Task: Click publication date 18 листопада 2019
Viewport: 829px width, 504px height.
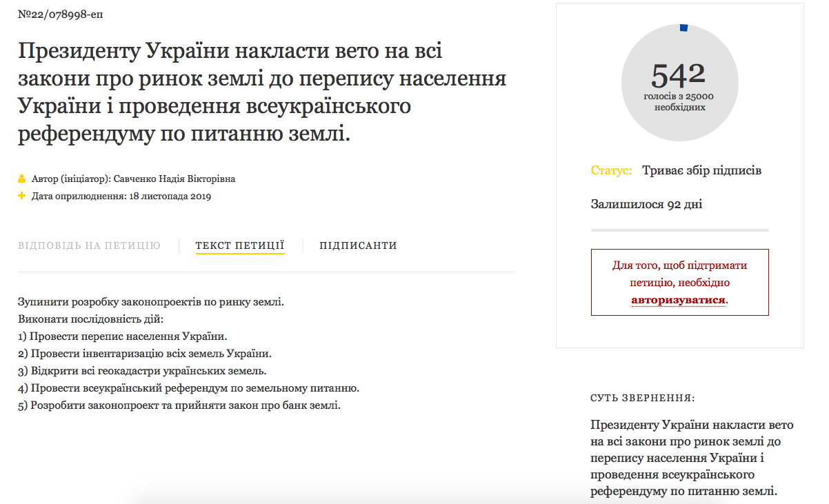Action: point(169,196)
